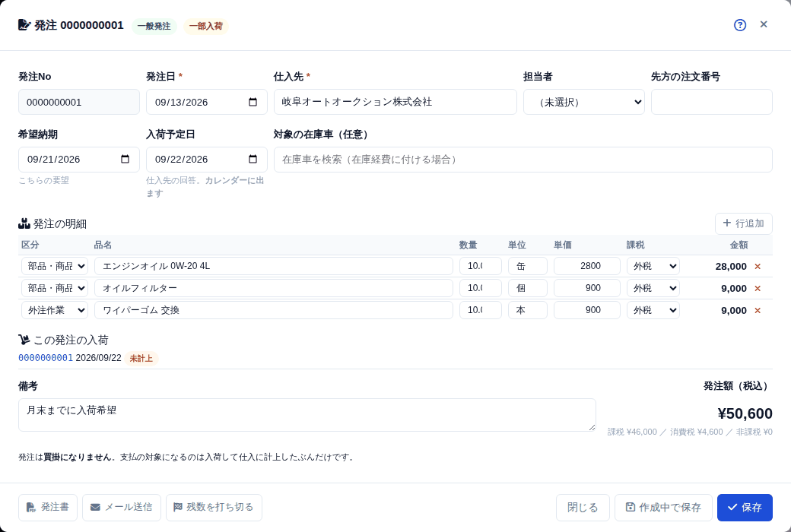791x532 pixels.
Task: Click total amount ¥50,600
Action: point(745,413)
